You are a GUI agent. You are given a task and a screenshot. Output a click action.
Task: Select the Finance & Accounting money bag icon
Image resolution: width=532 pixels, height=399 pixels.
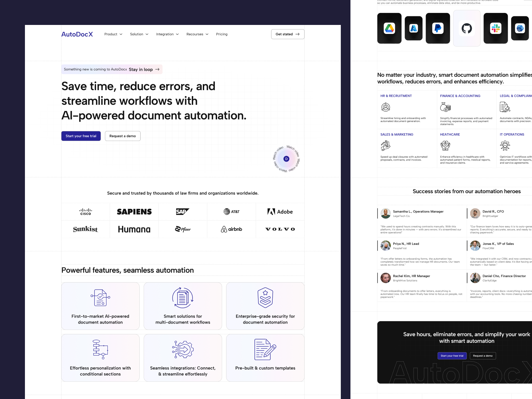(446, 107)
